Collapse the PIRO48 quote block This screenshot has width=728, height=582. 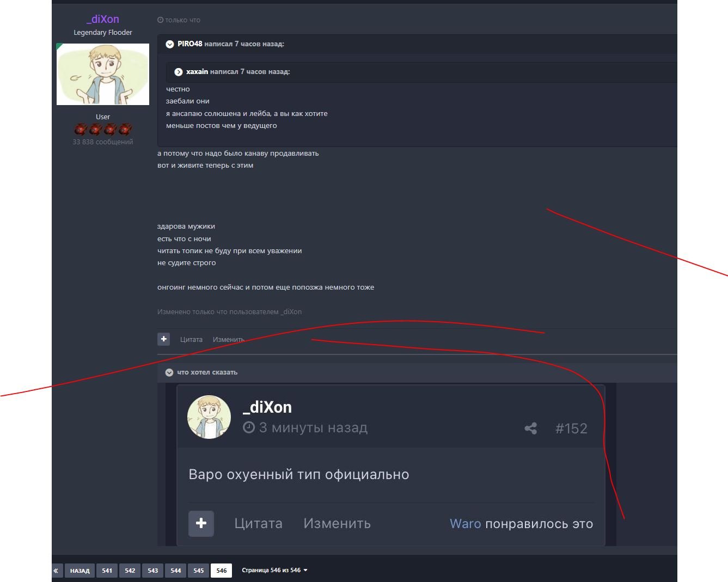coord(170,44)
